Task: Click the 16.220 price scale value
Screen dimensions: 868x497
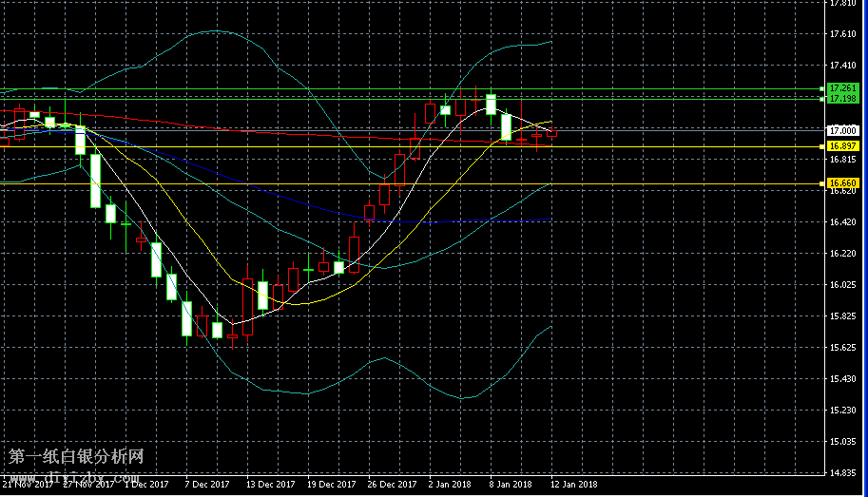Action: pos(842,254)
